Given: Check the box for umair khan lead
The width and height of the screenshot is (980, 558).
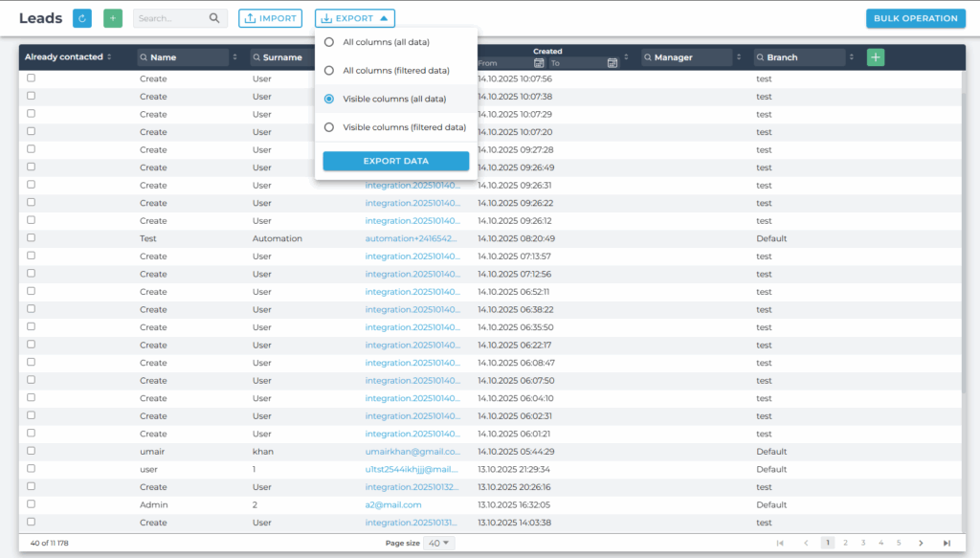Looking at the screenshot, I should click(x=32, y=451).
